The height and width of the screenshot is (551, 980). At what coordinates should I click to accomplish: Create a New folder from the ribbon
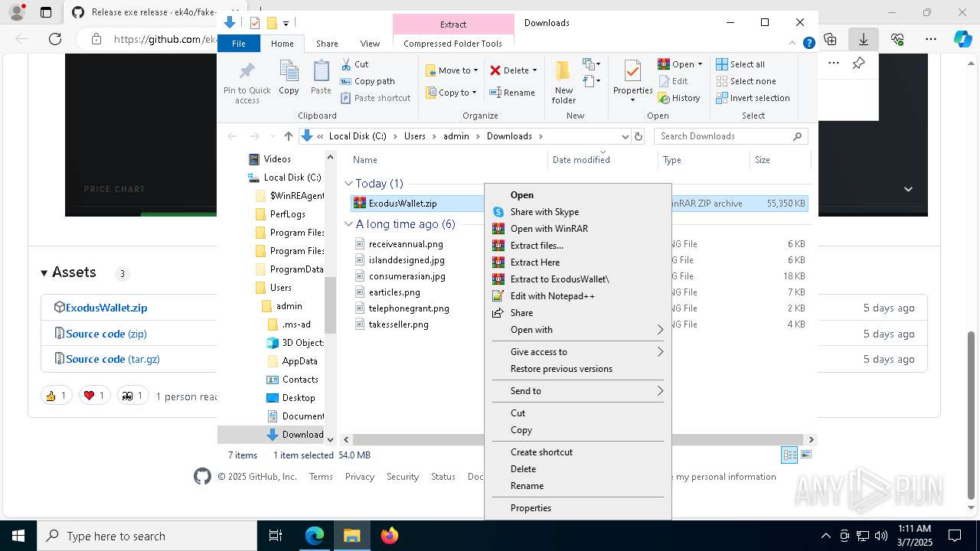coord(563,81)
